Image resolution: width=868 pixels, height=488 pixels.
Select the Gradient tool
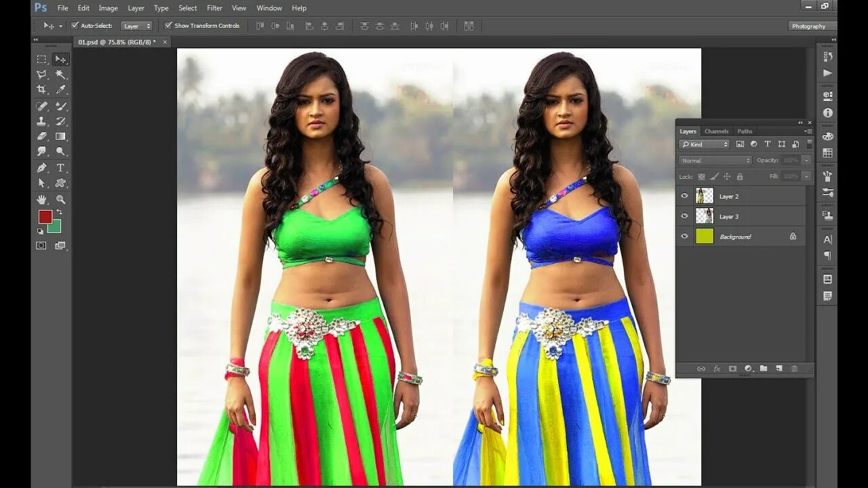(60, 136)
